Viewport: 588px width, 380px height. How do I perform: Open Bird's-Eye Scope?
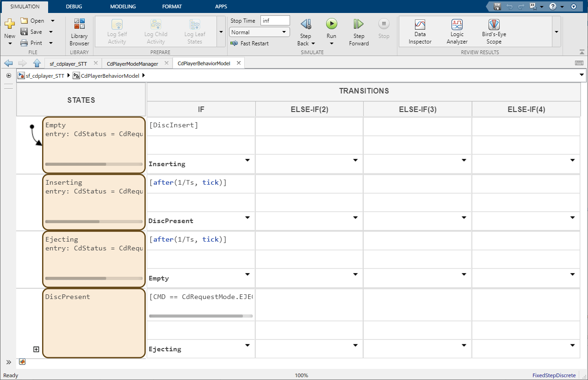[x=494, y=31]
